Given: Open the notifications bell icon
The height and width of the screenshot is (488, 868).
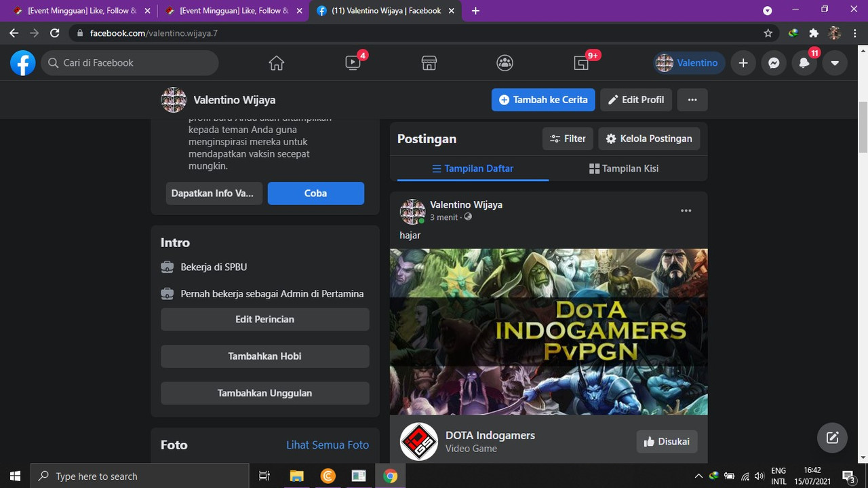Looking at the screenshot, I should [x=804, y=63].
